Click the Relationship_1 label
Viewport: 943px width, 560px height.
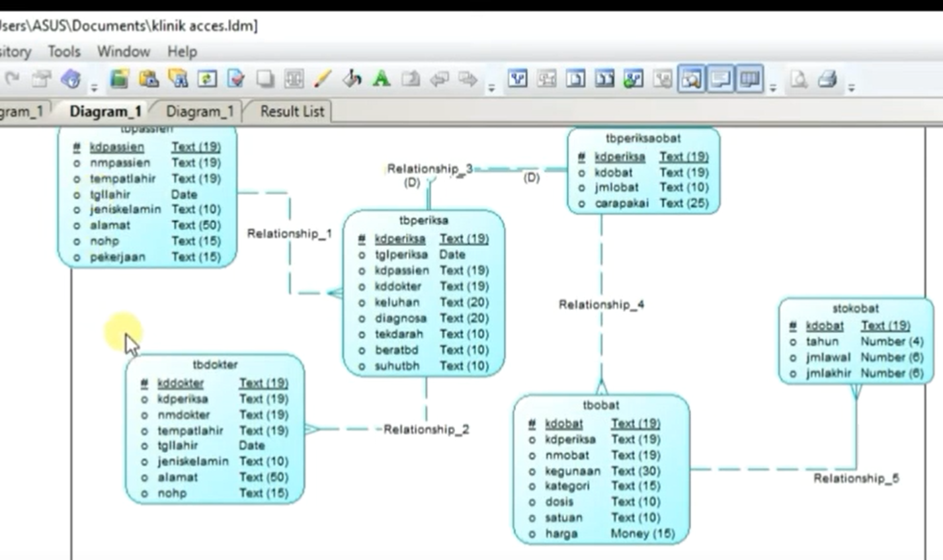click(x=290, y=233)
